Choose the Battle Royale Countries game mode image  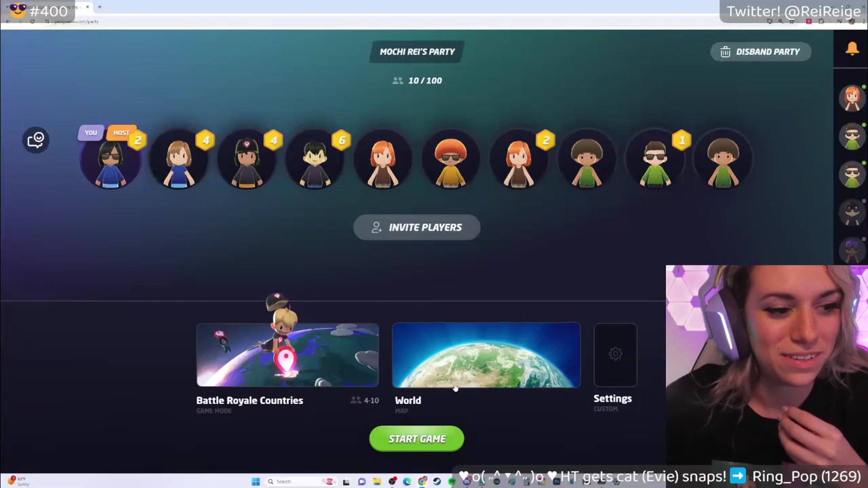[288, 355]
